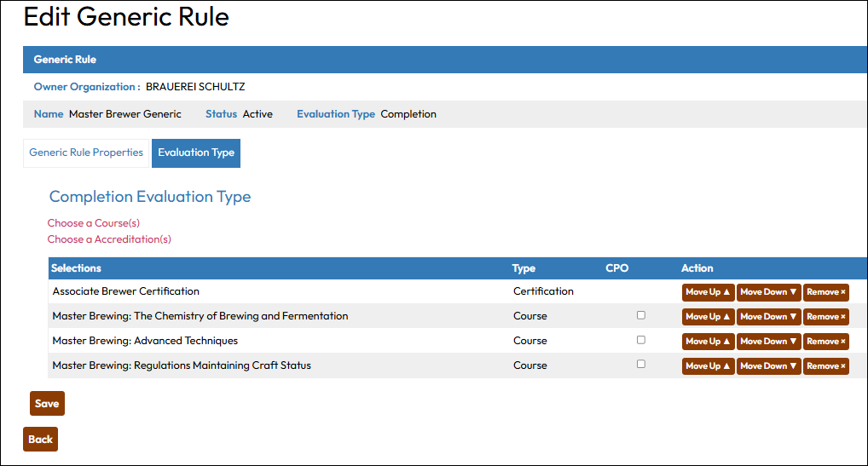Click the Choose a Accreditation(s) link
Screen dimensions: 868x466
[109, 239]
